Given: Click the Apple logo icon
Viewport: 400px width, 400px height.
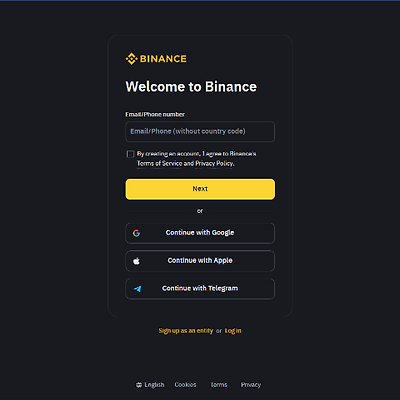Looking at the screenshot, I should pyautogui.click(x=136, y=261).
